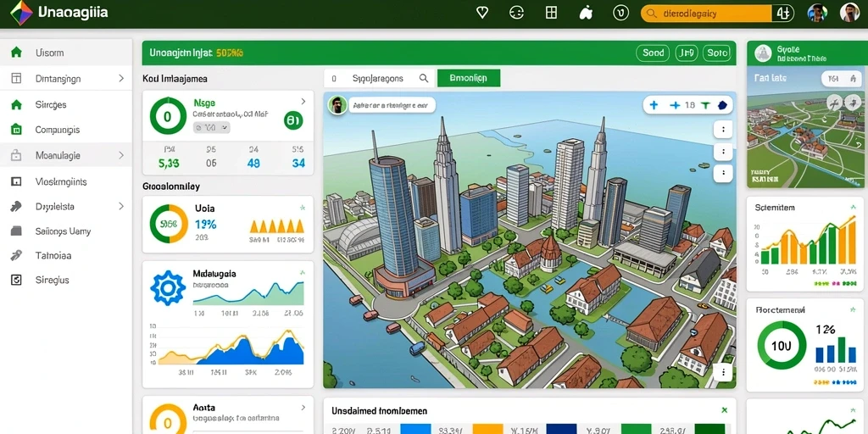Open the chevron on the 'Aoita' card
This screenshot has height=434, width=868.
303,407
